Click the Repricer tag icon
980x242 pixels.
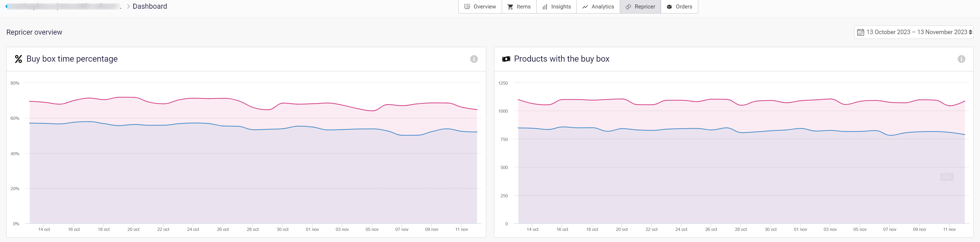tap(628, 7)
